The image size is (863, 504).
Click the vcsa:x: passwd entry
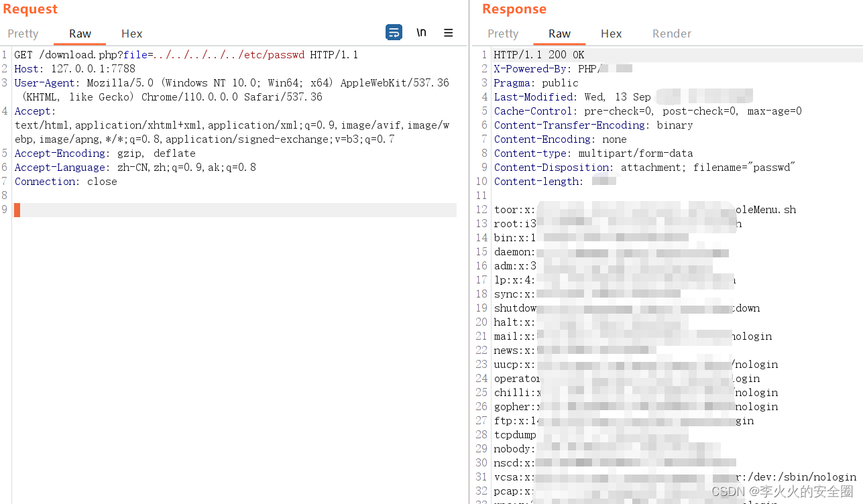(675, 477)
